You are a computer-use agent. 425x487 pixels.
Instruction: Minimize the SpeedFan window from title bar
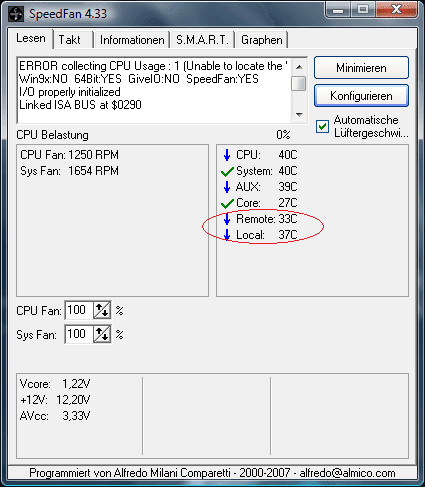pos(338,10)
